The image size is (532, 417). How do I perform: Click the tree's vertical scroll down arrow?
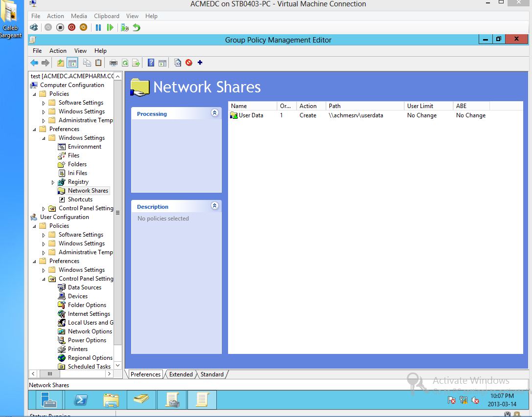118,365
